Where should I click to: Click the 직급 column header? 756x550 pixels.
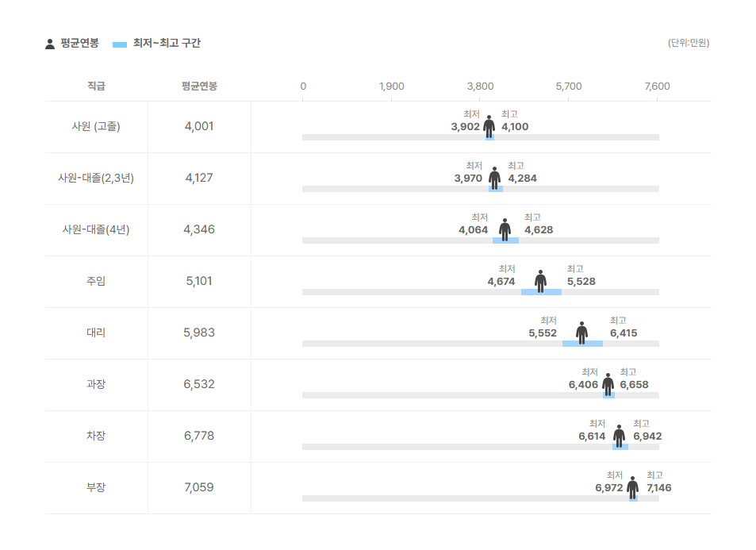96,87
